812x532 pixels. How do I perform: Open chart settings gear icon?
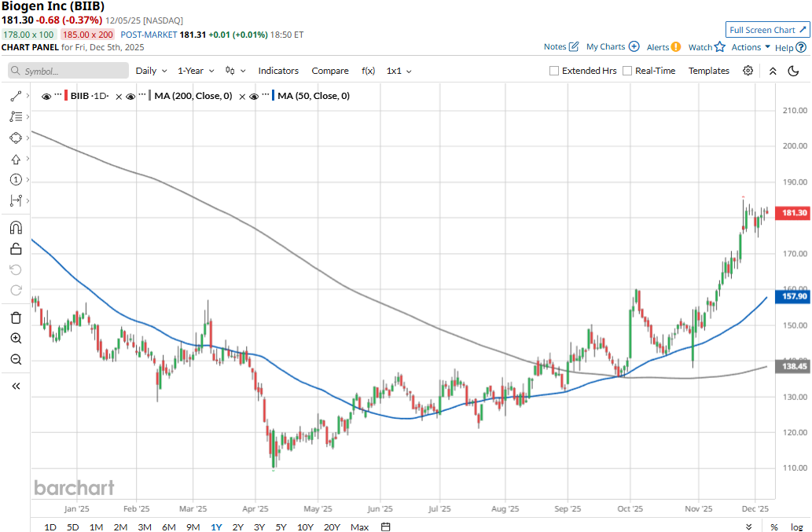pos(748,71)
